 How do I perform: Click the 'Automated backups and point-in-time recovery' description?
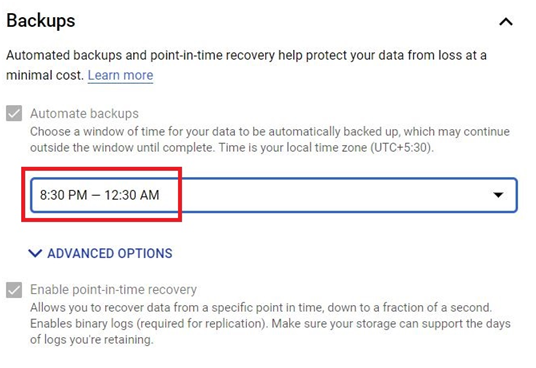click(x=246, y=55)
